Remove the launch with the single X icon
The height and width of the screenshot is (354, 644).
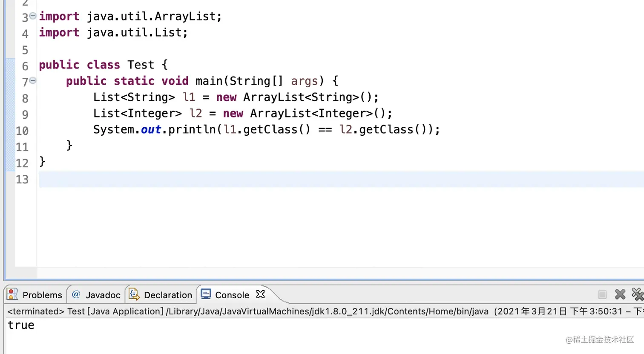click(x=620, y=294)
